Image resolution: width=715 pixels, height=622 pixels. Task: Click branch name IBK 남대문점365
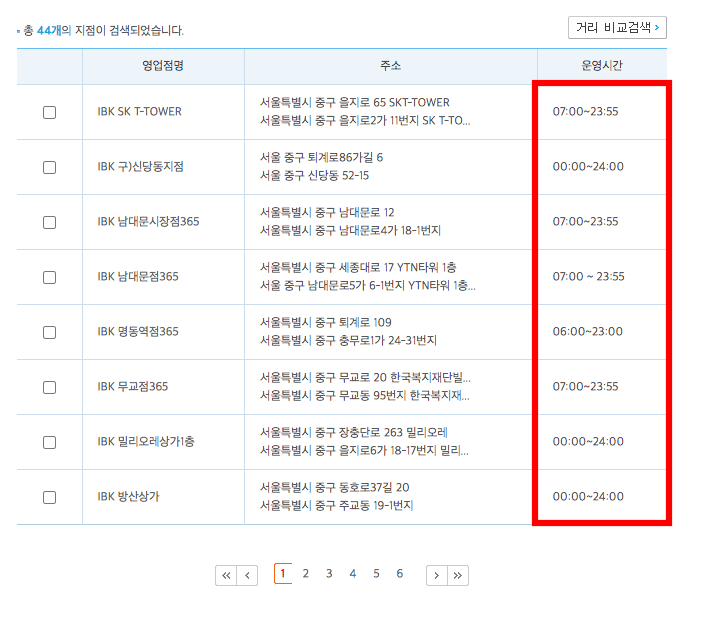[x=138, y=277]
